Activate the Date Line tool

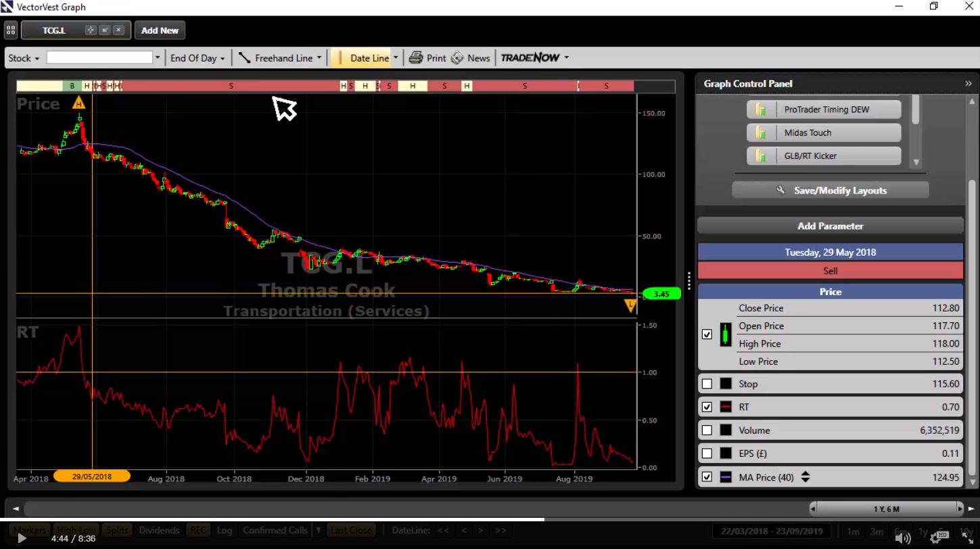362,58
